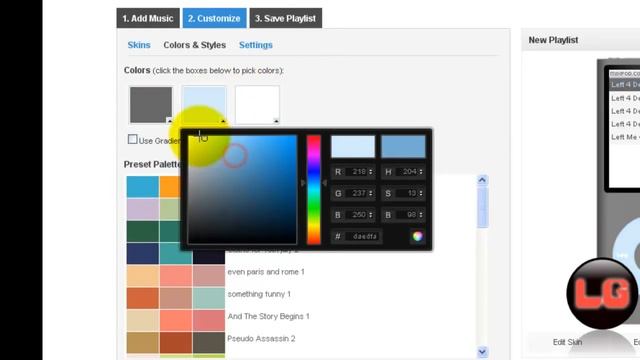Click the lavender swatch in the second palette row

142,209
